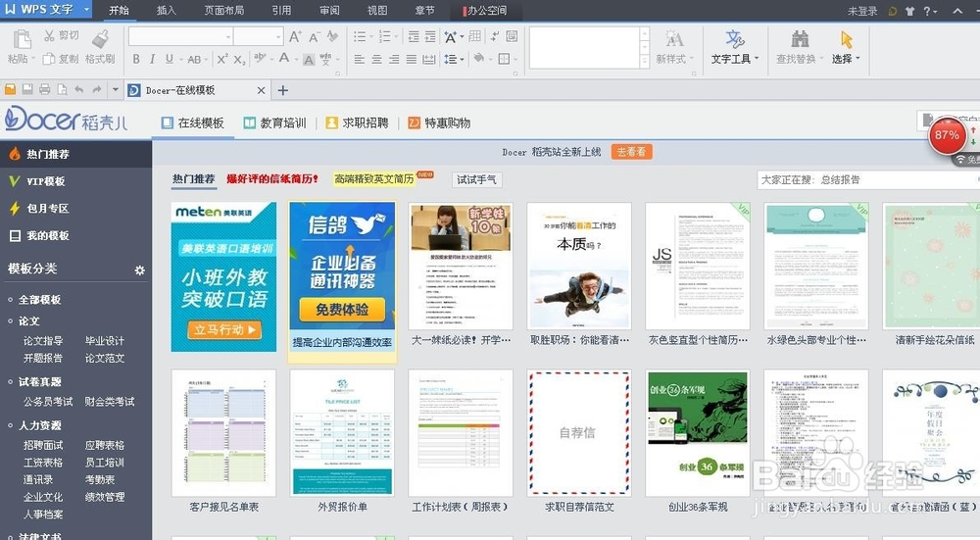Open the font color A picker
This screenshot has height=540, width=980.
pyautogui.click(x=284, y=59)
